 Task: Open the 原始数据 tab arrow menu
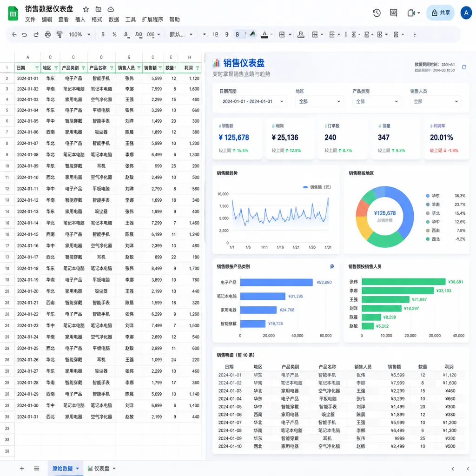[x=78, y=469]
